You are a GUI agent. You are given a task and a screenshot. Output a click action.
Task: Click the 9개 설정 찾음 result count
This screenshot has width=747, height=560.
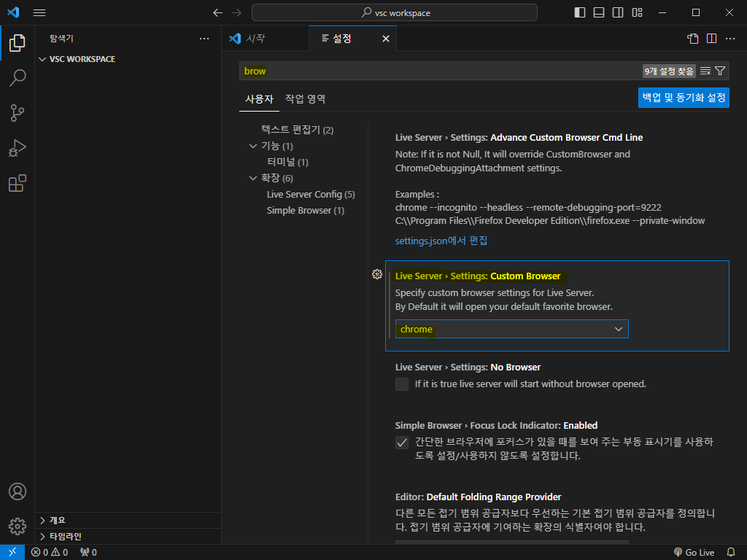coord(669,71)
